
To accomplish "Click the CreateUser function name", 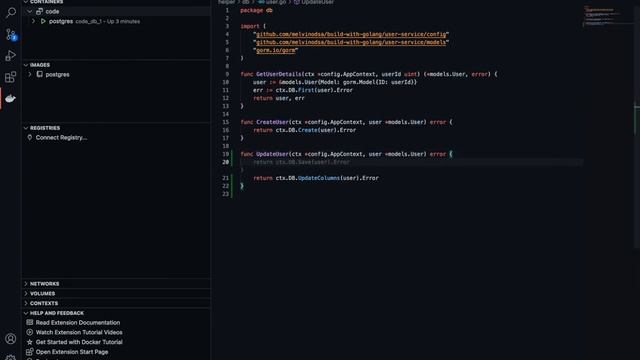I will [x=272, y=122].
